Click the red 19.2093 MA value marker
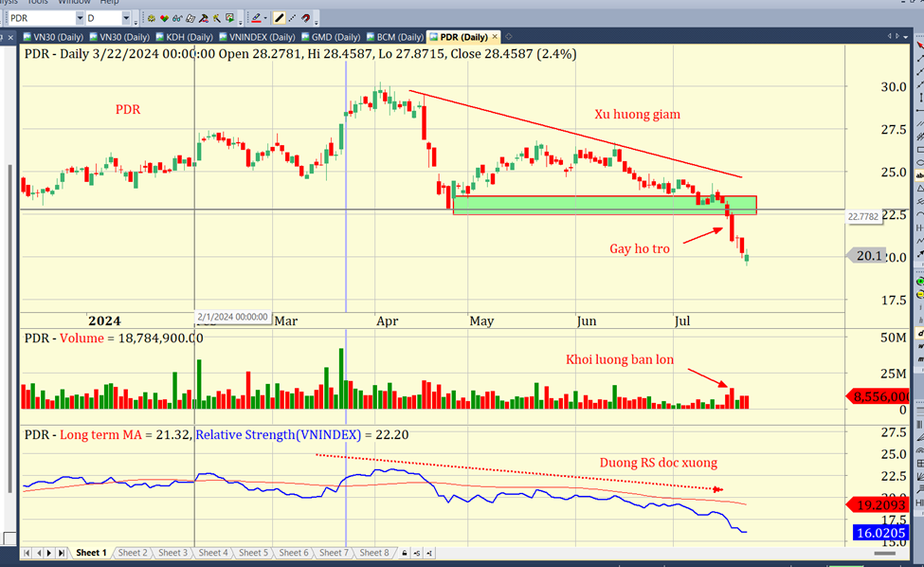Screen dimensions: 924x567 click(x=878, y=504)
